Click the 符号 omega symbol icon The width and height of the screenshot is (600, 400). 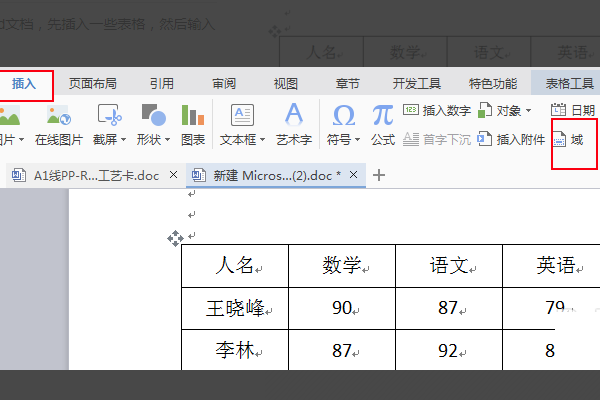(x=344, y=116)
